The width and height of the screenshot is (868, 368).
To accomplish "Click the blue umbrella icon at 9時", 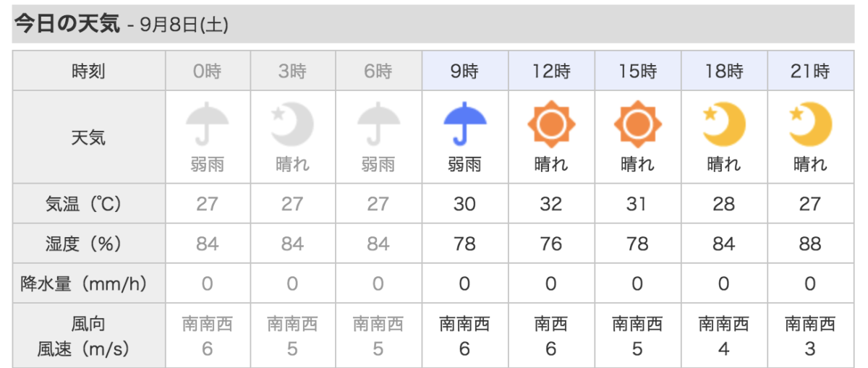I will pyautogui.click(x=464, y=124).
